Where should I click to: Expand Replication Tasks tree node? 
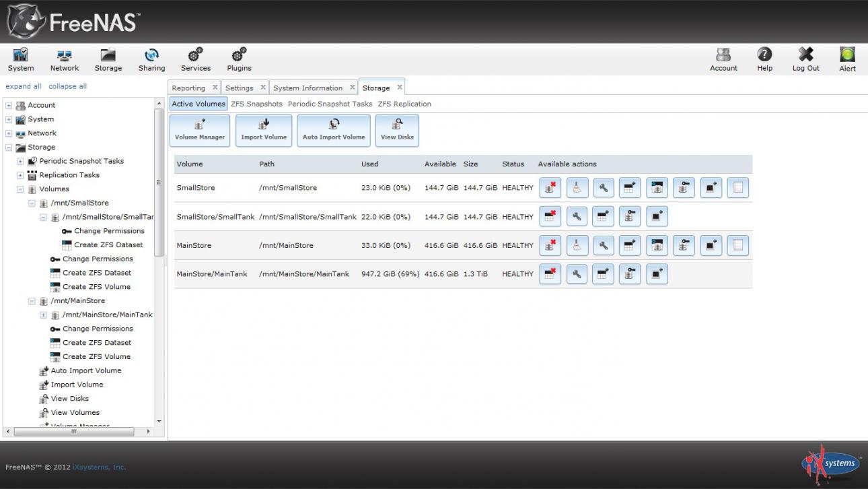[x=20, y=176]
